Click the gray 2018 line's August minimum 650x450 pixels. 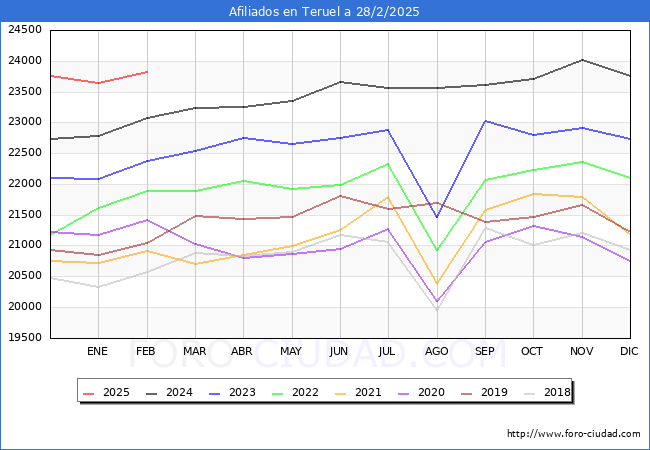437,310
